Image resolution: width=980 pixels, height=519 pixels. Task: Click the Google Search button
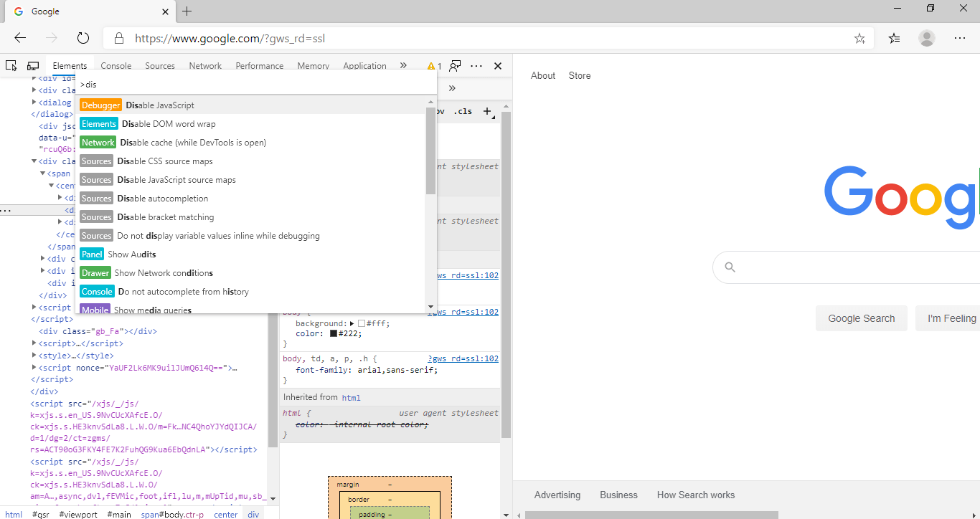862,318
